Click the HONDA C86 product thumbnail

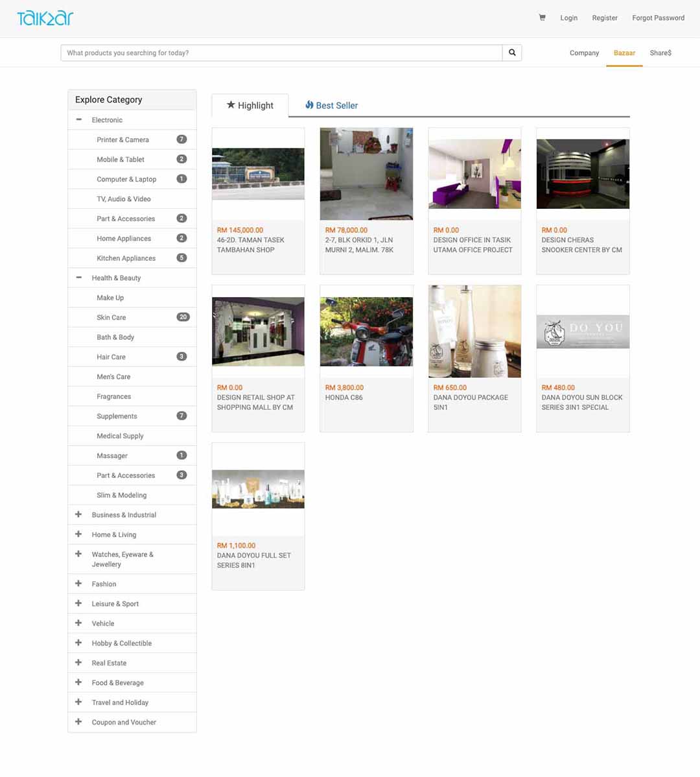click(x=366, y=331)
